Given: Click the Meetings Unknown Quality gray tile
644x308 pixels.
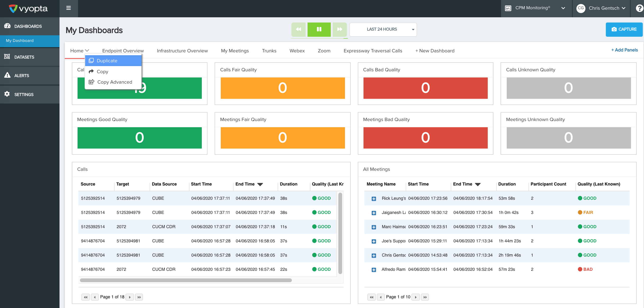Looking at the screenshot, I should [569, 138].
